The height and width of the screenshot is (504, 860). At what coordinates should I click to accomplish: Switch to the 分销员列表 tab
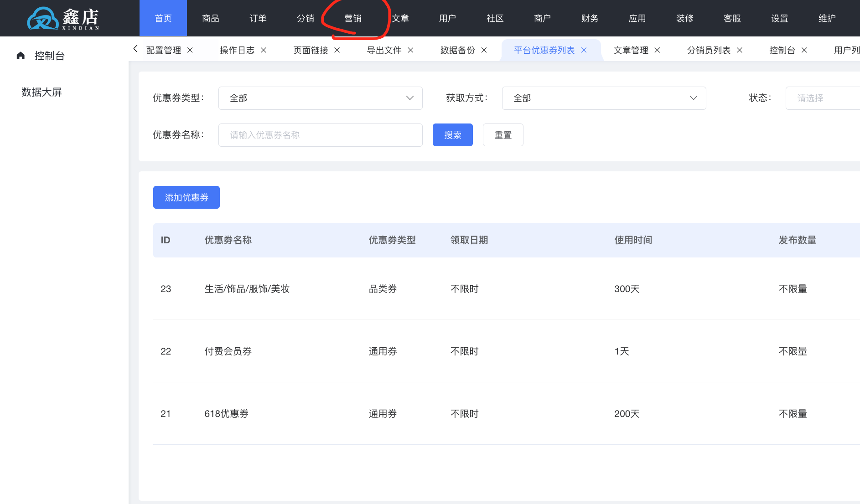coord(709,50)
